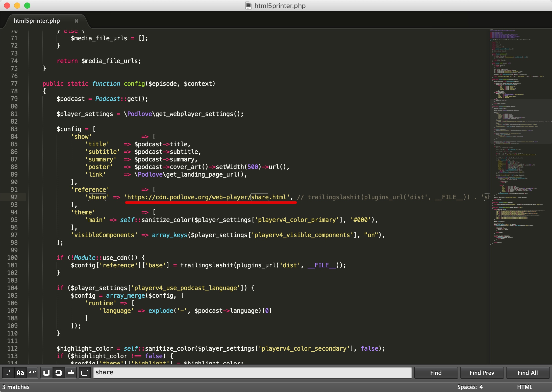Click the '3 matches' status text
Screen dimensions: 552x392
(x=16, y=387)
